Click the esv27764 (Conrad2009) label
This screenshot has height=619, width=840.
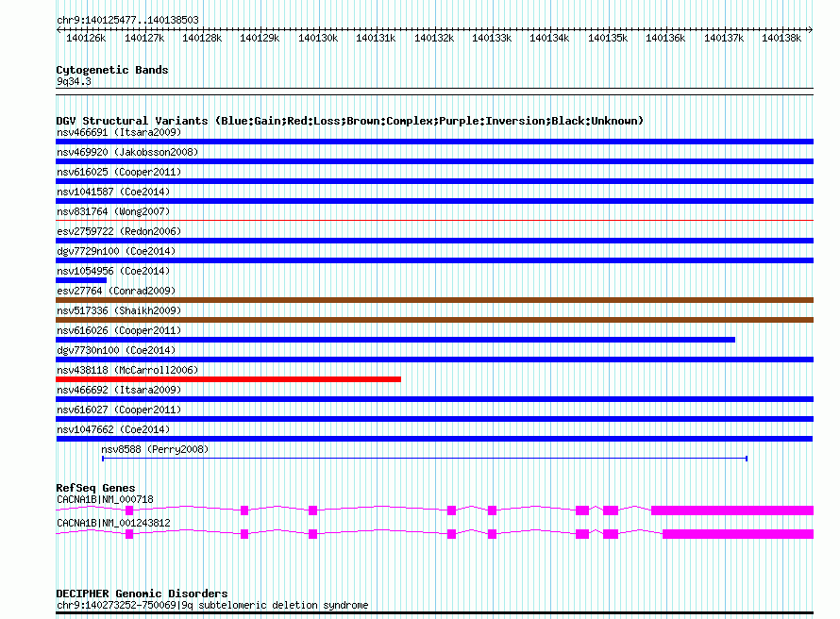(116, 291)
